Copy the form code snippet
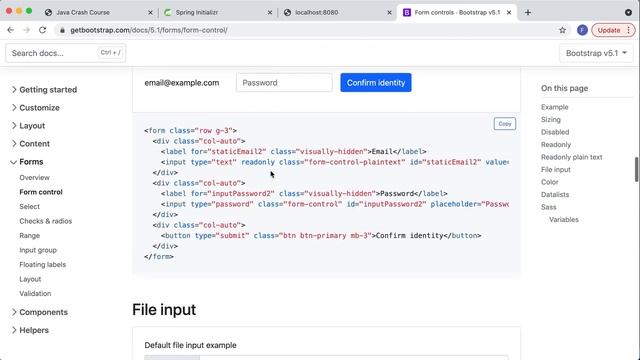The image size is (640, 360). [x=504, y=124]
